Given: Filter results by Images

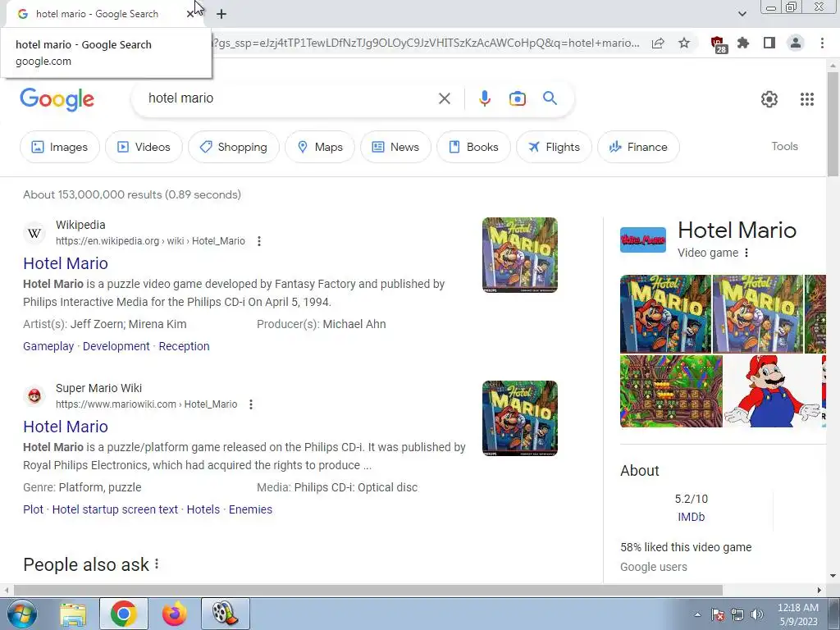Looking at the screenshot, I should (x=59, y=147).
